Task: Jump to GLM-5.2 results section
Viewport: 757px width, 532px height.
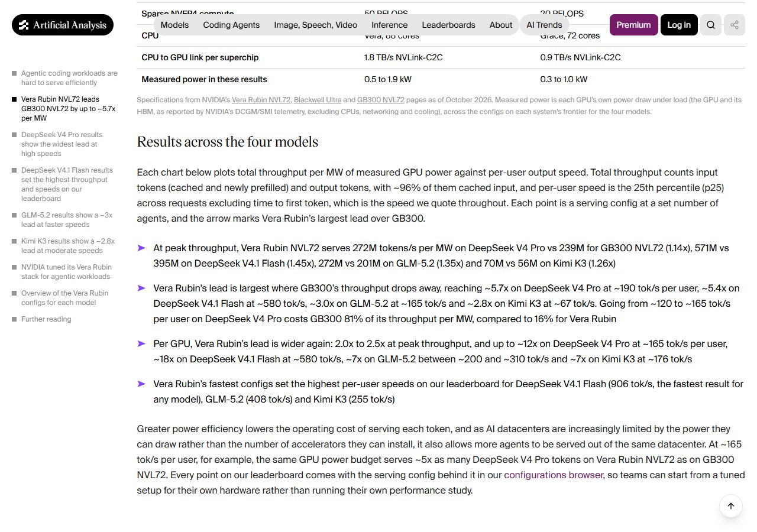Action: pyautogui.click(x=67, y=220)
